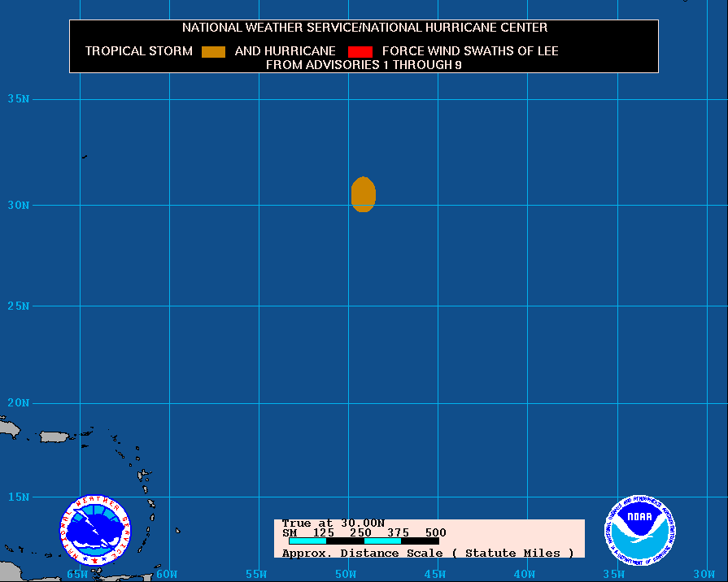Click the orange tropical storm legend swatch

pos(214,52)
